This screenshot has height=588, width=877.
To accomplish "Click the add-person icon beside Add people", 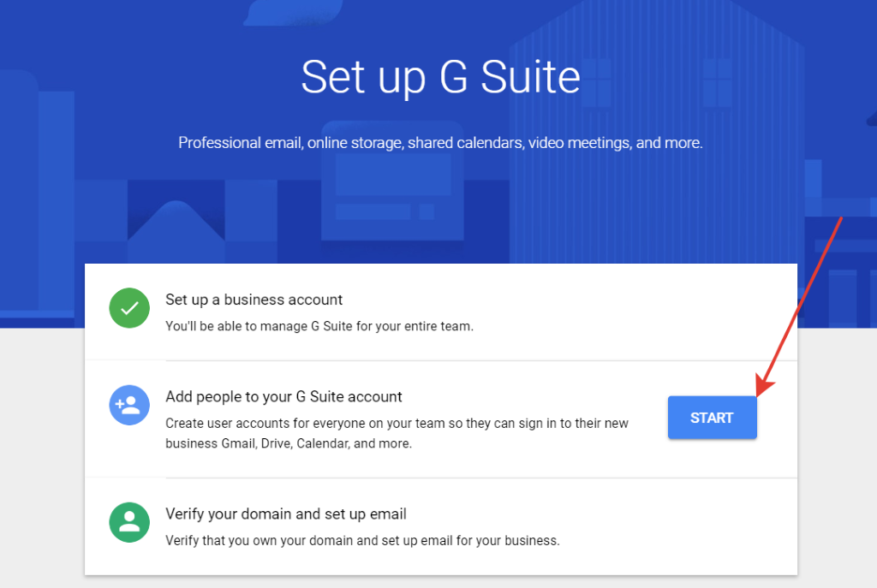I will point(129,405).
